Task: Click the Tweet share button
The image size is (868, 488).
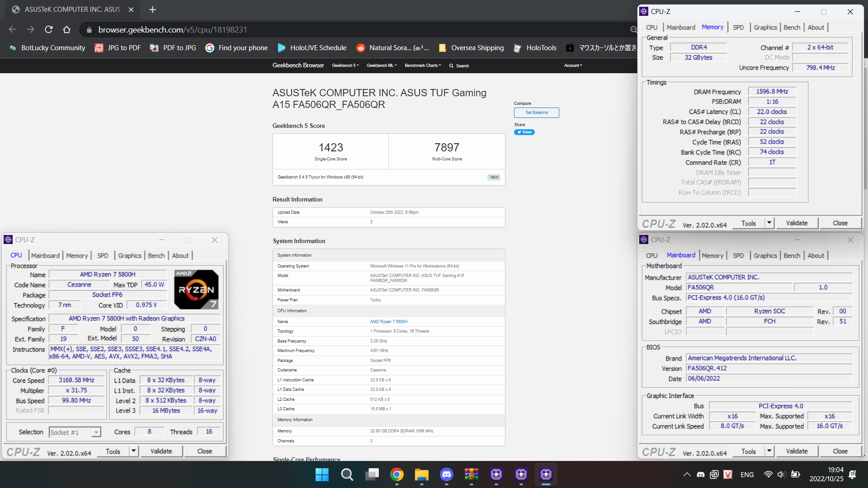Action: [x=524, y=132]
